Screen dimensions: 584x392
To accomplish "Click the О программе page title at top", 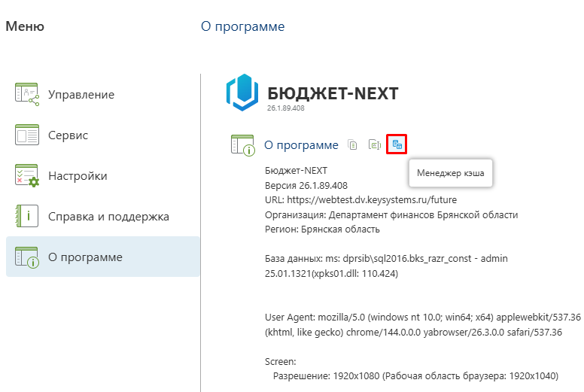I will 242,27.
